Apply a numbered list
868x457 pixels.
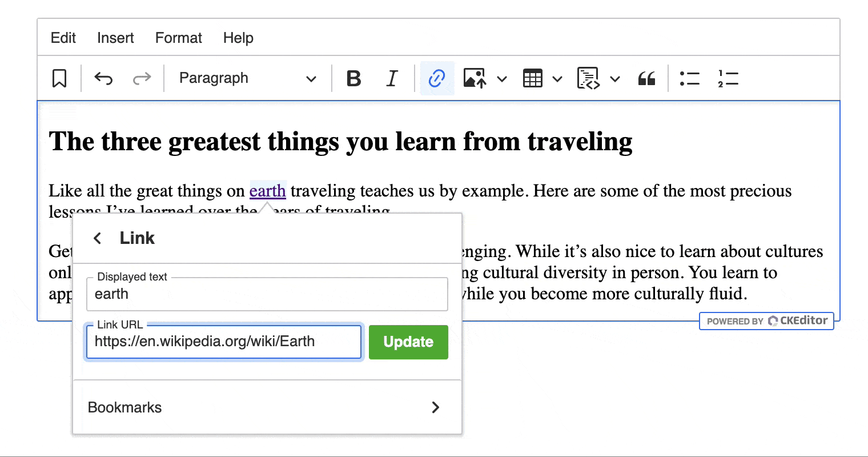(728, 78)
